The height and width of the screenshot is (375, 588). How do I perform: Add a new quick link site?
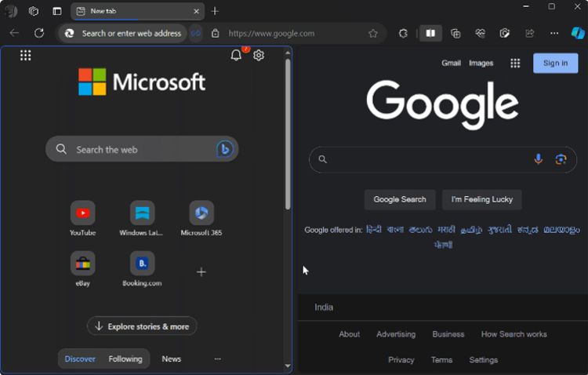pos(201,271)
